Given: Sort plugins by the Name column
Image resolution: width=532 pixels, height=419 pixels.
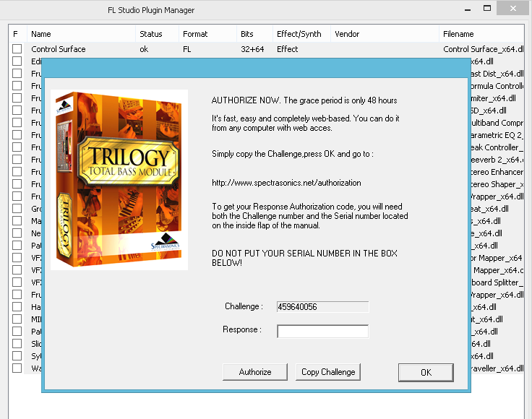Looking at the screenshot, I should click(41, 34).
